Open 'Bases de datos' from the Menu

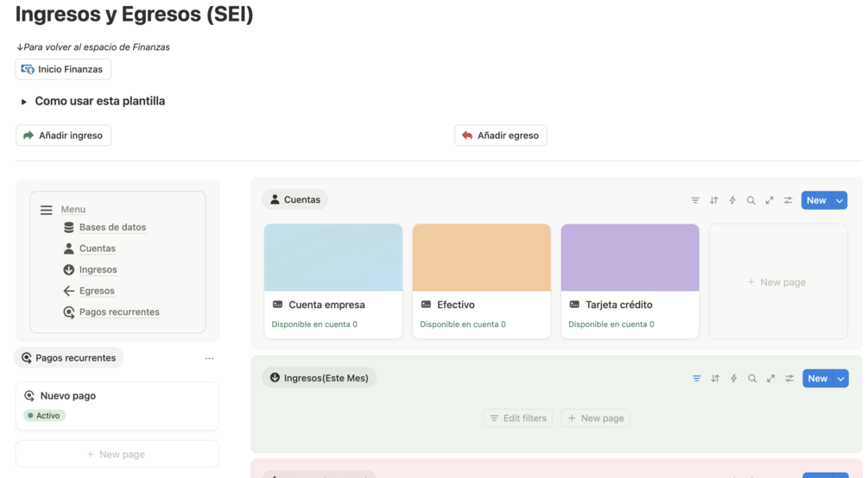[x=112, y=228]
